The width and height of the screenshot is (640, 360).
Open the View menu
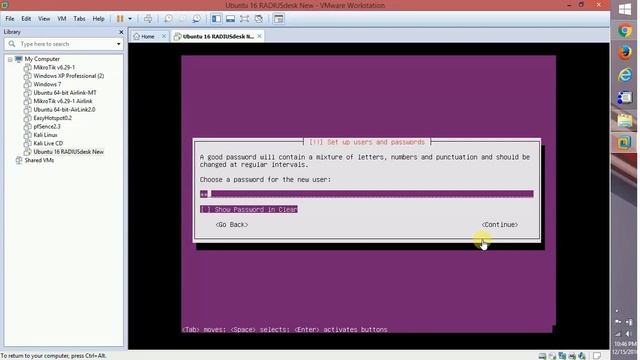[44, 19]
